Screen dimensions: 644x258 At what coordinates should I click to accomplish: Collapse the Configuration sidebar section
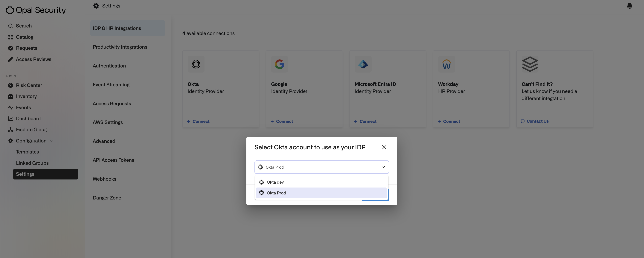(52, 141)
